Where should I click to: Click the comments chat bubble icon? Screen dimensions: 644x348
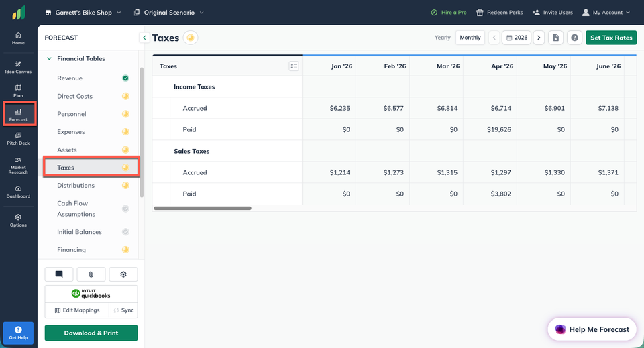point(59,274)
